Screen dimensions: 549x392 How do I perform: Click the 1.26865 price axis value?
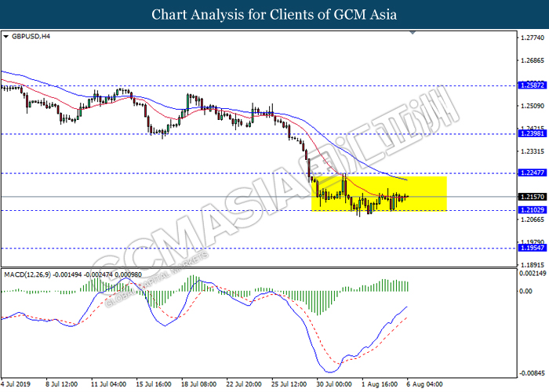point(533,60)
